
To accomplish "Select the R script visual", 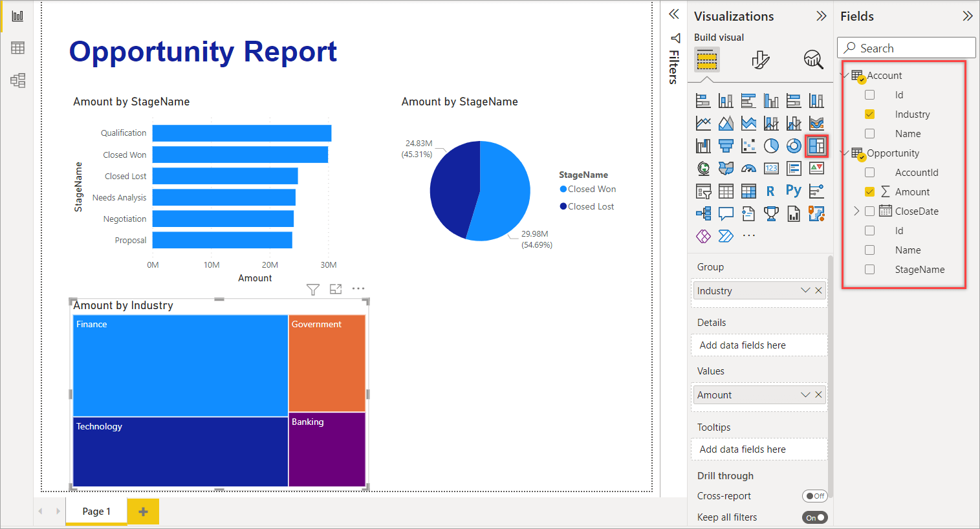I will pyautogui.click(x=770, y=191).
